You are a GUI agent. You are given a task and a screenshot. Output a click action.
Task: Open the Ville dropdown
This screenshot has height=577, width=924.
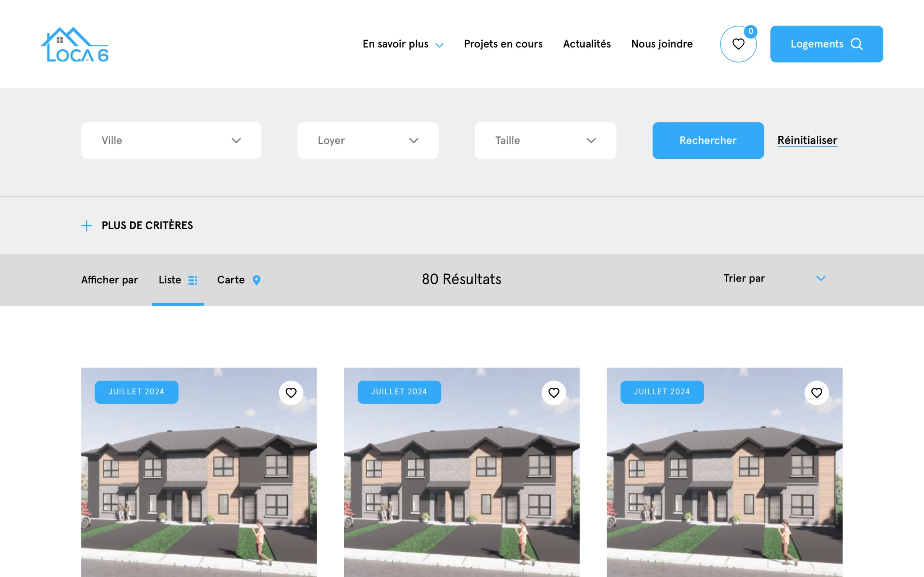[x=171, y=140]
